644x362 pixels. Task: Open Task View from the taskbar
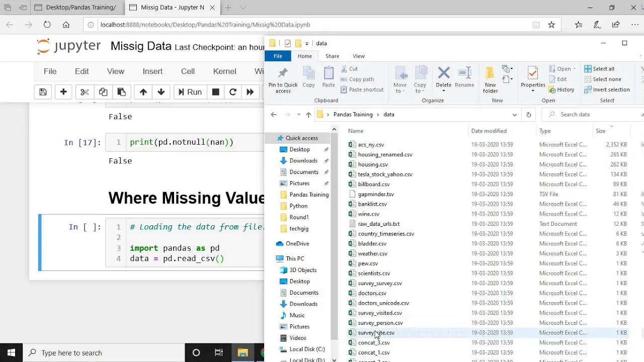tap(219, 353)
